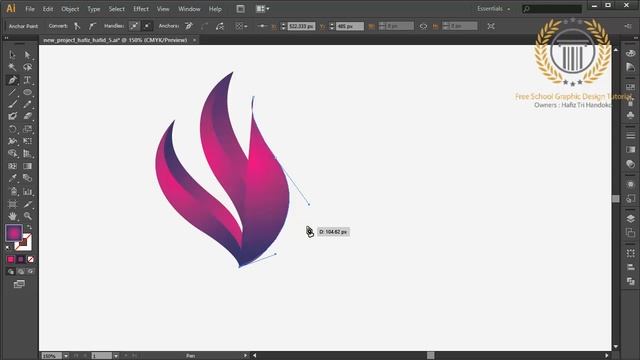This screenshot has width=640, height=360.
Task: Select the Pen tool in toolbox
Action: click(12, 80)
